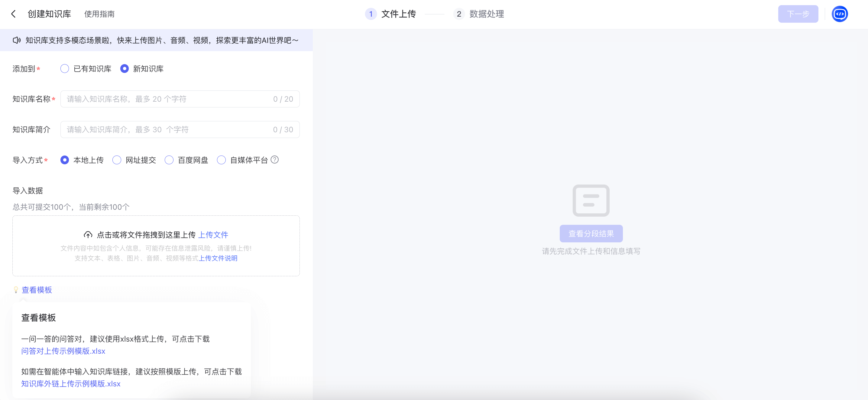
Task: Click the blue code assistant avatar icon
Action: [839, 14]
